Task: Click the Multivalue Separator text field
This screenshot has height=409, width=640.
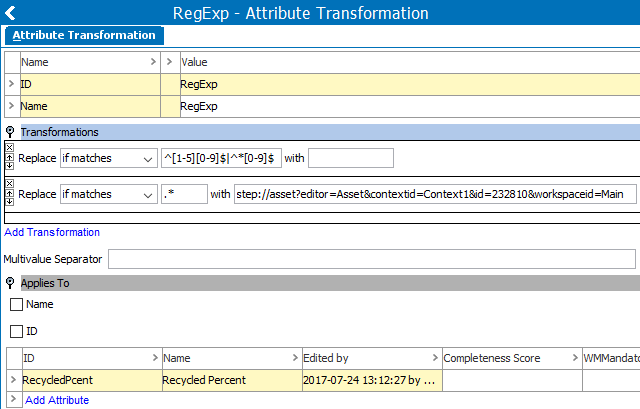Action: point(370,259)
